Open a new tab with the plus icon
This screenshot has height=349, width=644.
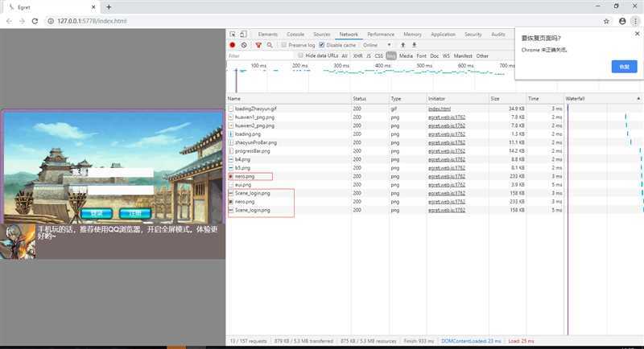click(x=109, y=7)
